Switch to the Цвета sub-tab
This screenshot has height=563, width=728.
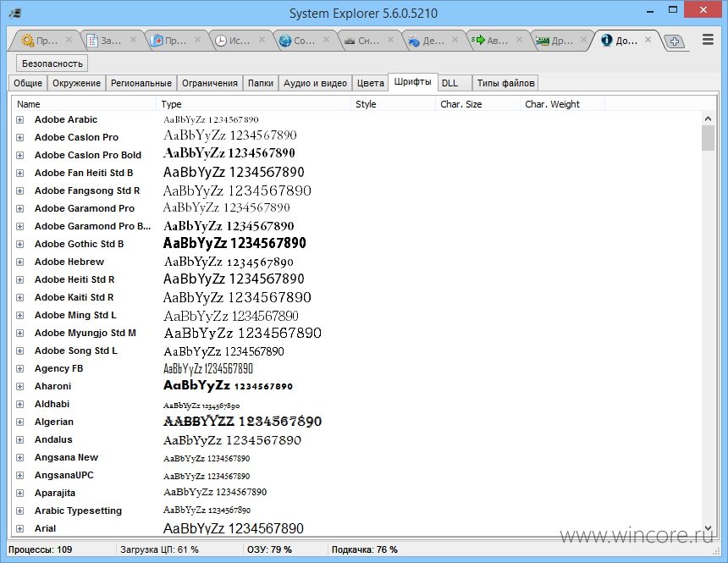click(371, 83)
